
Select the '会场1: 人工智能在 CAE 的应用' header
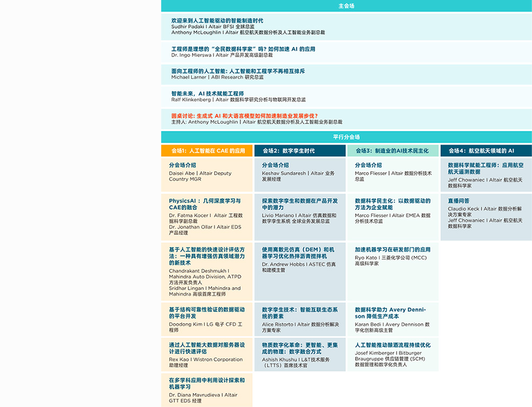207,151
